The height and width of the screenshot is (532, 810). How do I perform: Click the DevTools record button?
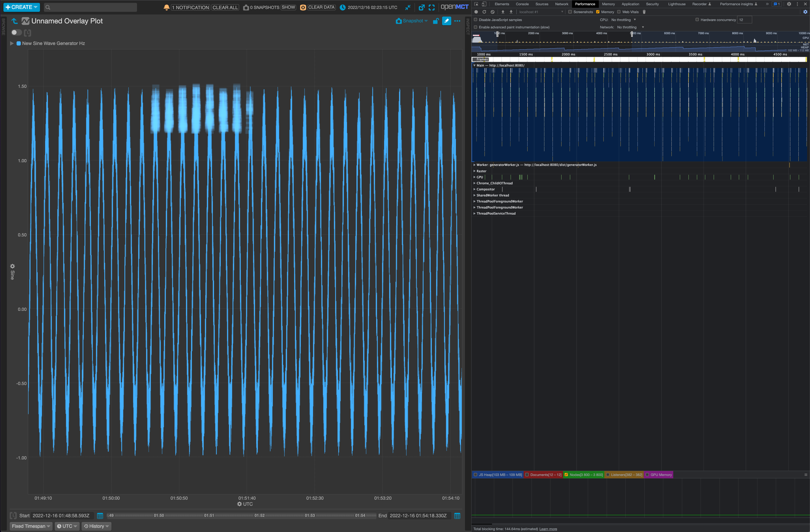click(x=476, y=12)
